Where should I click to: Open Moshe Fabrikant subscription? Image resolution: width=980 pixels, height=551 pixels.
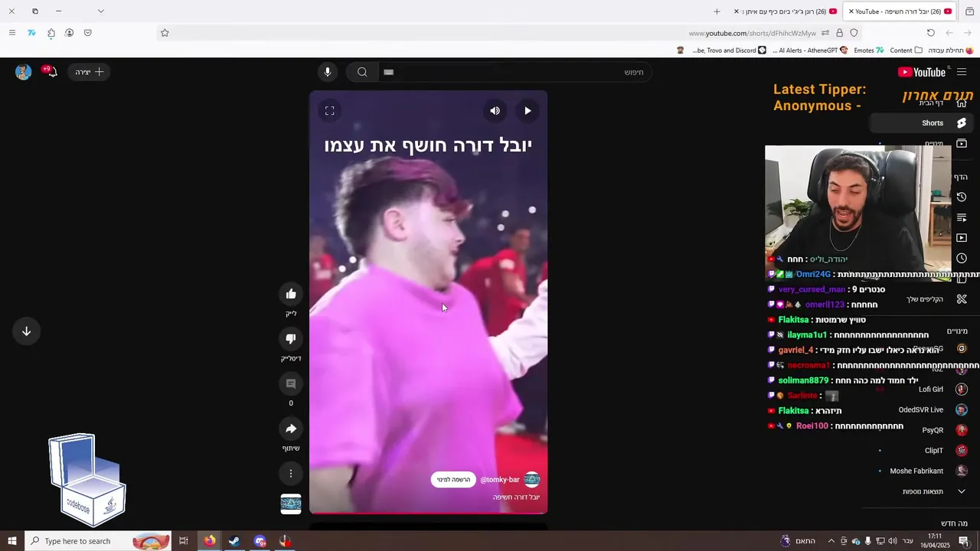click(x=921, y=471)
